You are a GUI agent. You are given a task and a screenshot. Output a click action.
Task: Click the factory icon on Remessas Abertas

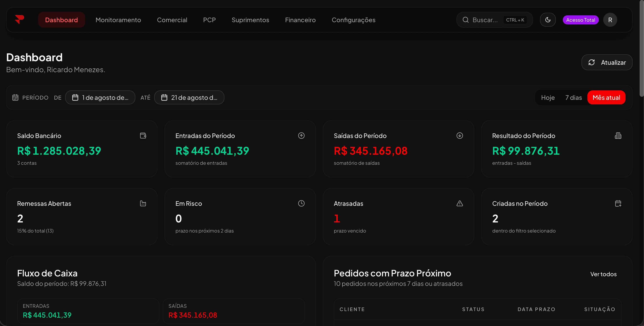(x=143, y=203)
